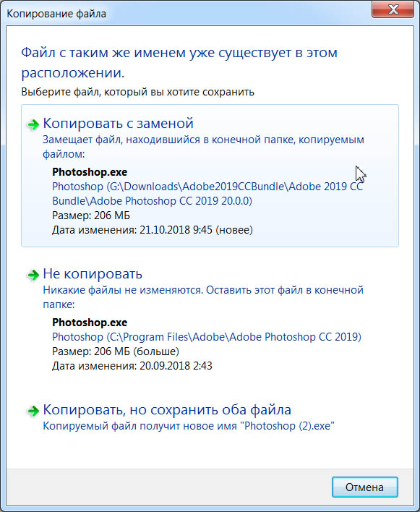This screenshot has width=420, height=512.
Task: Click the text about new name "Photoshop (2).exe"
Action: pos(189,426)
